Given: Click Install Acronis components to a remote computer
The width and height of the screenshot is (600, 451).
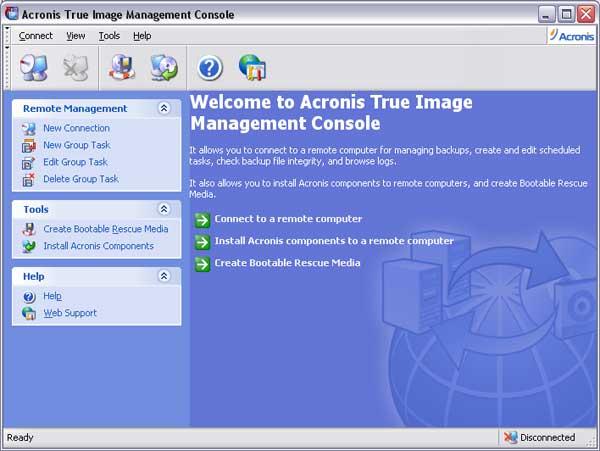Looking at the screenshot, I should tap(334, 241).
